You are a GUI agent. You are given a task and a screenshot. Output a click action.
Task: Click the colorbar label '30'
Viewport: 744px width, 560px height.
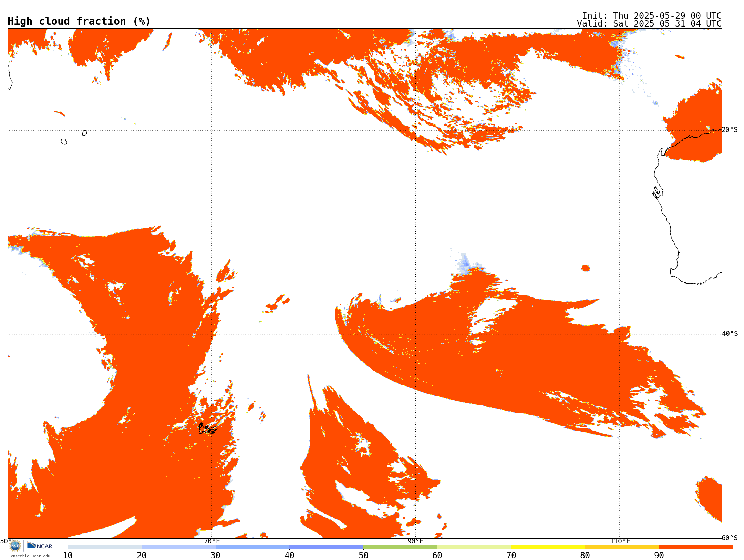(216, 556)
